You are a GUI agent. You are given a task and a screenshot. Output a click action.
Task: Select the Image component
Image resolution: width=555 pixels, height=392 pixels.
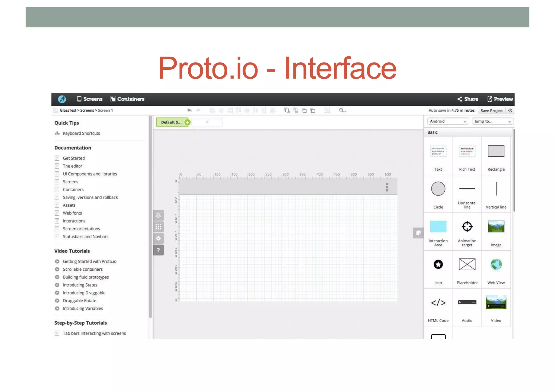click(x=496, y=232)
